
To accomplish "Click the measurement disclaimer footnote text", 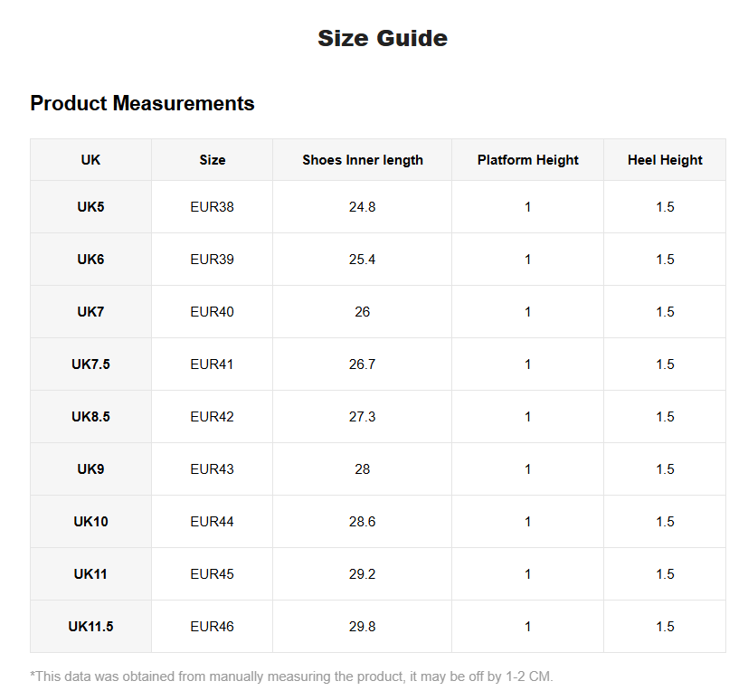I will pos(291,676).
